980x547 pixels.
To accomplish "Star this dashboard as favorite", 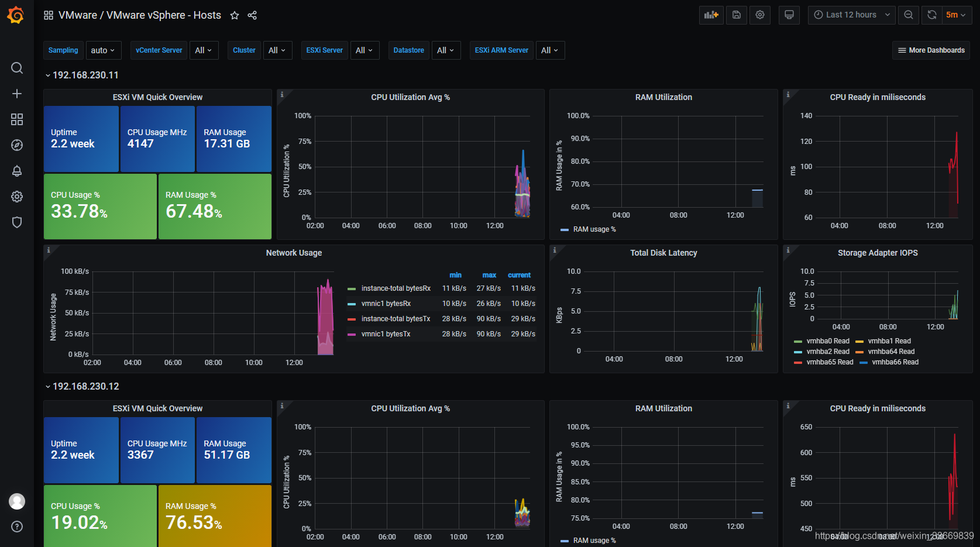I will tap(235, 15).
